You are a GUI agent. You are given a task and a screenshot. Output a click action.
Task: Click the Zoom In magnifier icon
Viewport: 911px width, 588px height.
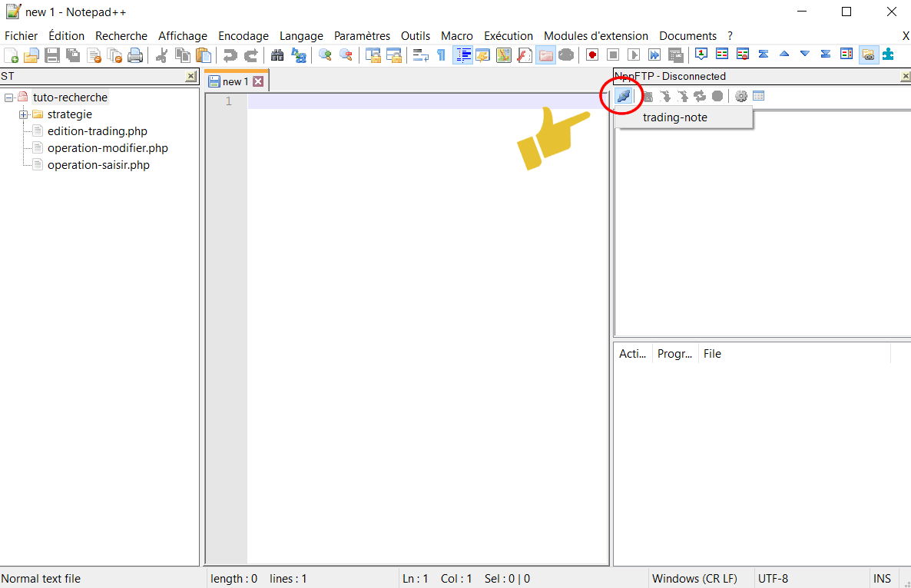pos(326,55)
